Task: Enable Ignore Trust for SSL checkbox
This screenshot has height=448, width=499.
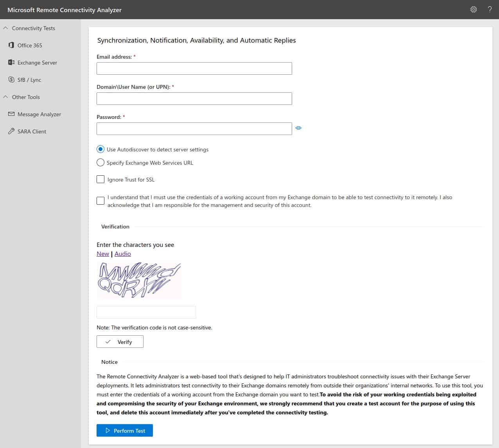Action: (x=101, y=179)
